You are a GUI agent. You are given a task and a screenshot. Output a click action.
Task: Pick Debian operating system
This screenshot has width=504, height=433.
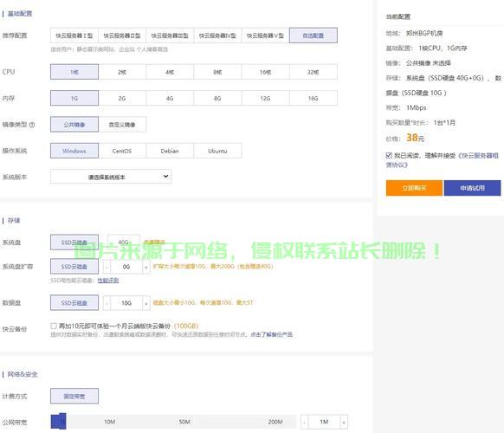click(170, 151)
